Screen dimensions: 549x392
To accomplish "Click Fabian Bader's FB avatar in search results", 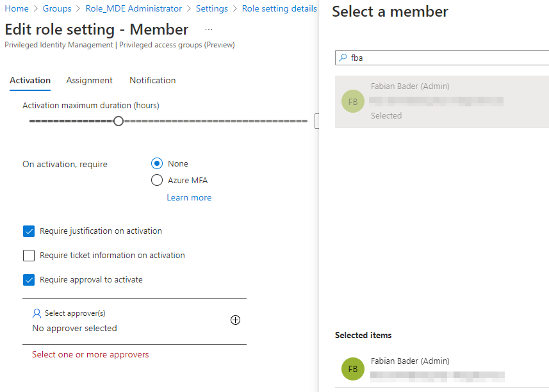I will coord(352,101).
